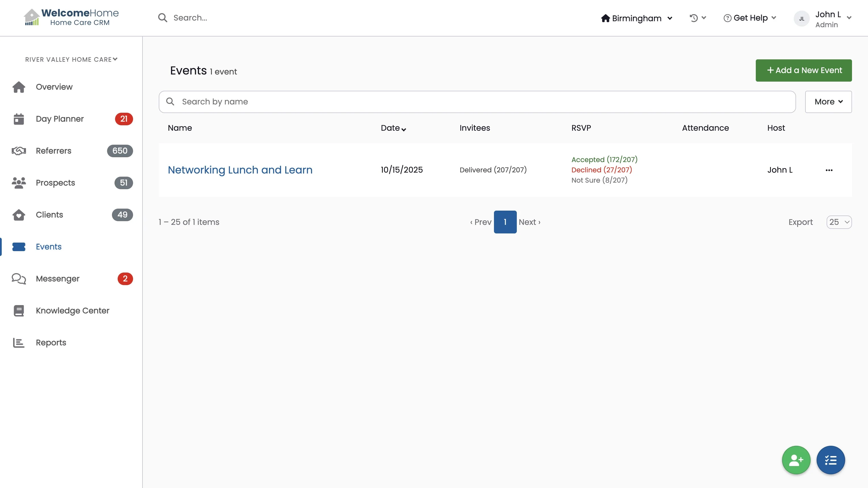This screenshot has height=488, width=868.
Task: Expand the Birmingham location dropdown
Action: 636,18
